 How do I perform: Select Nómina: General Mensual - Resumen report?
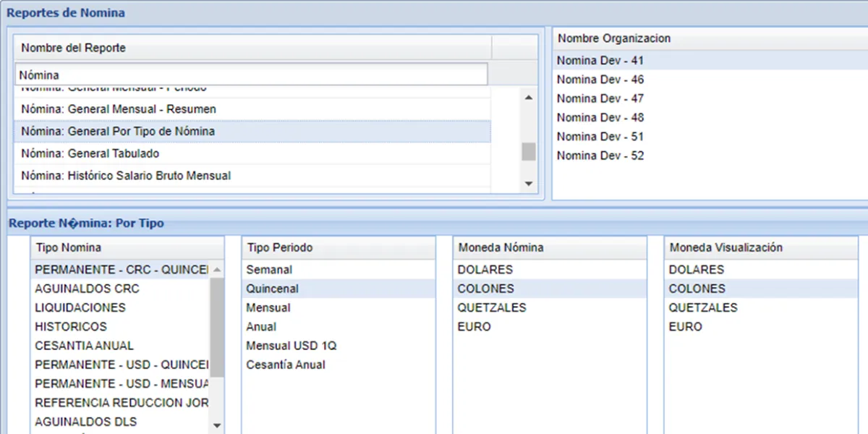click(119, 109)
